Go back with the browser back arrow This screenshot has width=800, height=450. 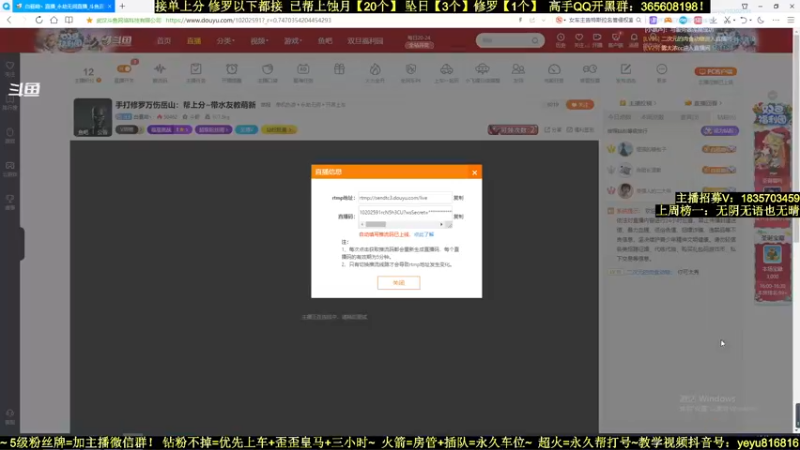pos(9,20)
